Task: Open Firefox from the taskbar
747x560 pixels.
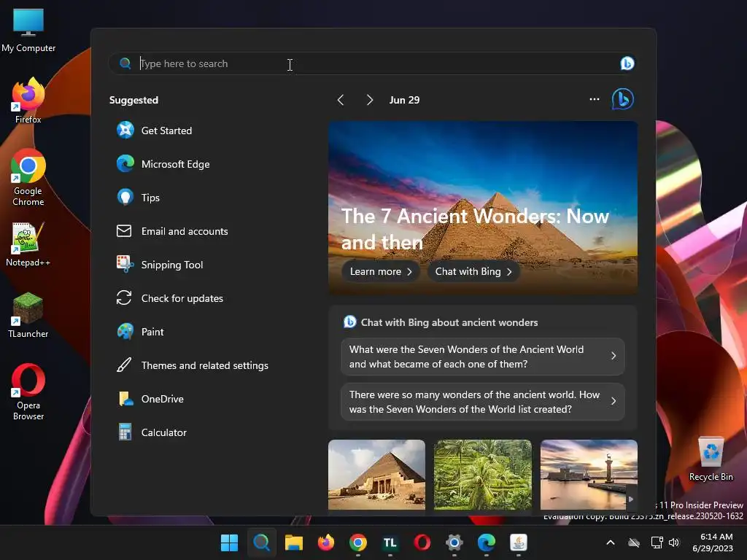Action: pos(326,542)
